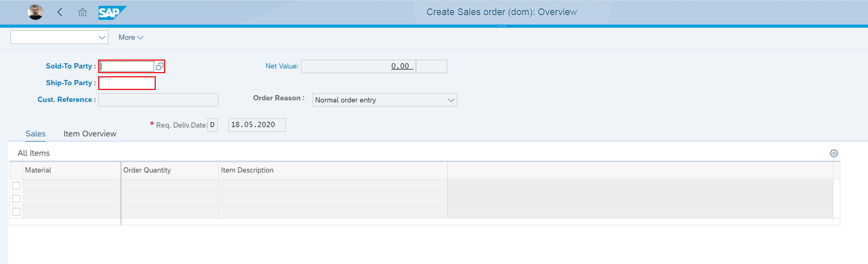Select the first item row checkbox
868x264 pixels.
16,186
